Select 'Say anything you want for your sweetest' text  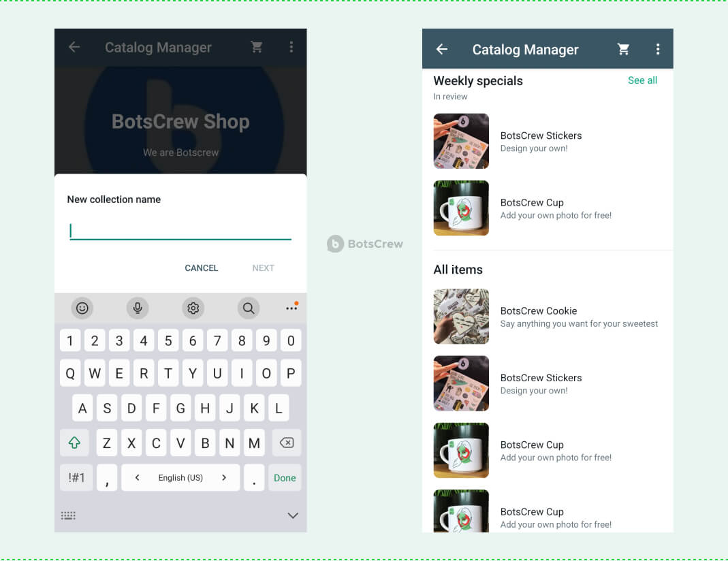[x=579, y=324]
